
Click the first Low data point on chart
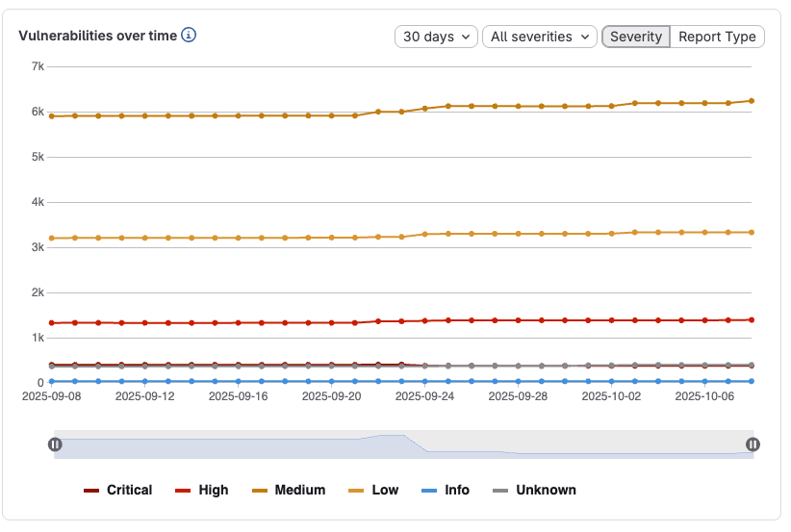51,238
